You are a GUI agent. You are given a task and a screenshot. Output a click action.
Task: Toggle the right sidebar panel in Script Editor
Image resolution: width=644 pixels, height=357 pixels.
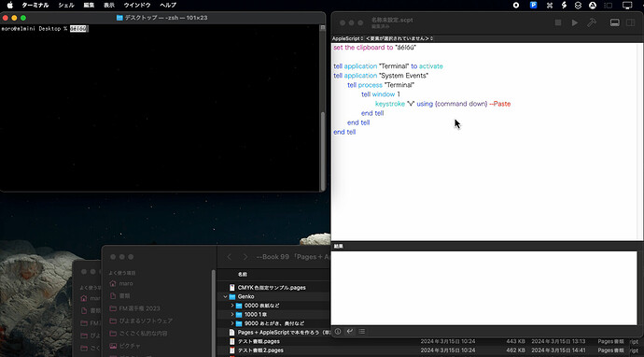tap(630, 23)
